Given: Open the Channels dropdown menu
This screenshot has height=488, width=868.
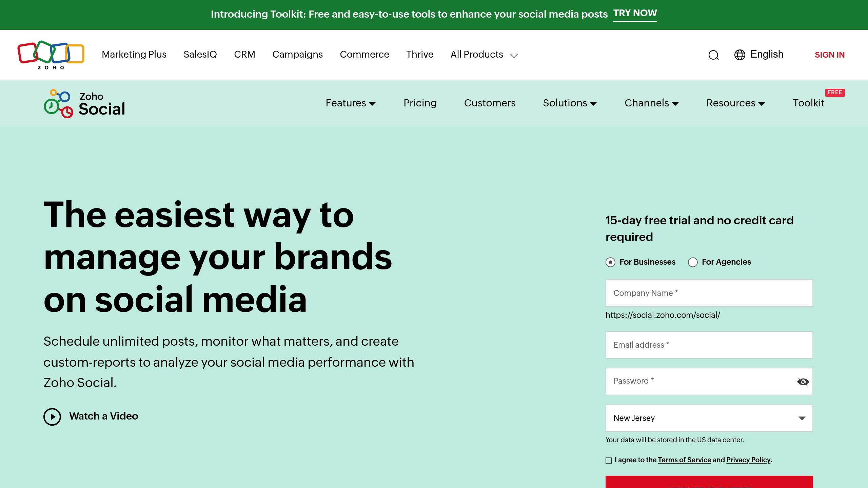Looking at the screenshot, I should click(x=652, y=103).
